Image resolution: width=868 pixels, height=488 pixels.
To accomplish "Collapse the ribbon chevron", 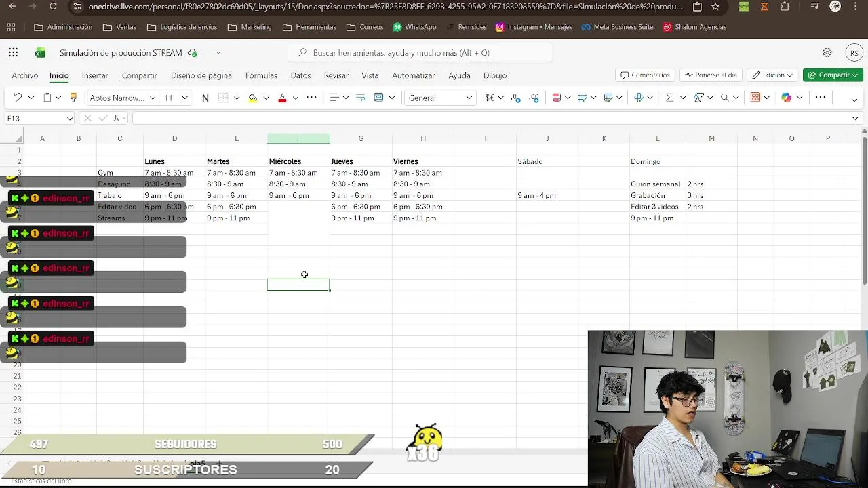I will coord(854,100).
